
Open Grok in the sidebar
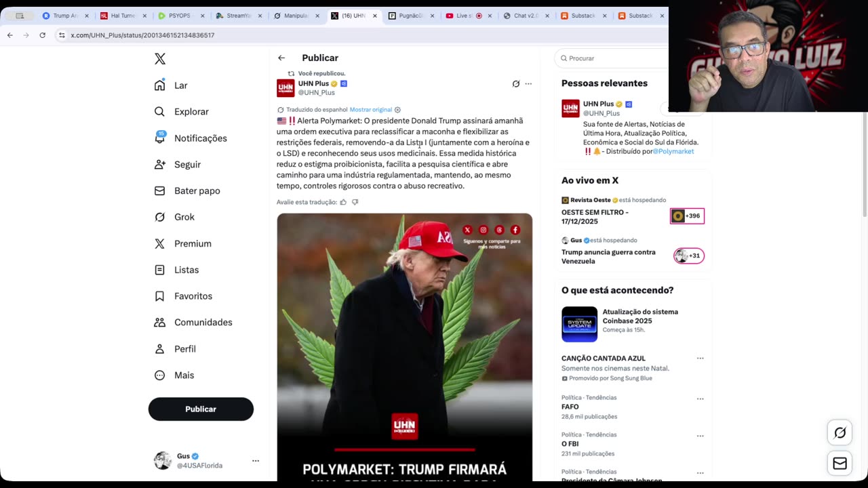(174, 218)
